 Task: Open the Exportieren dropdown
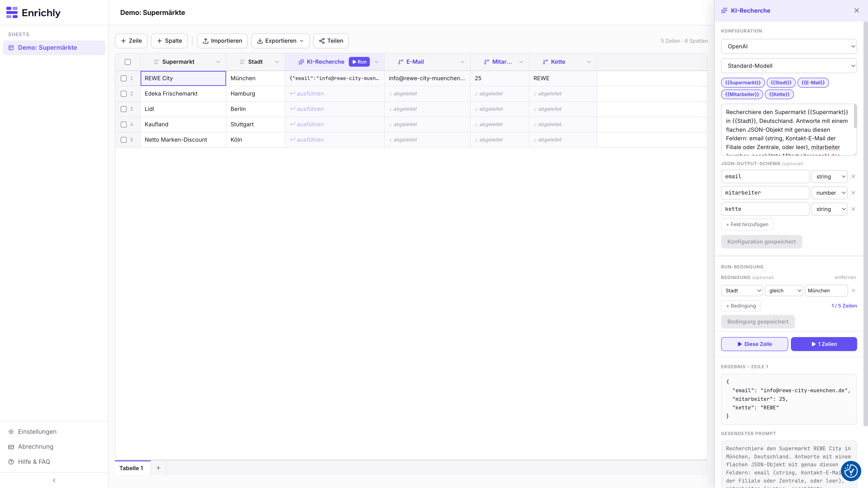point(280,41)
